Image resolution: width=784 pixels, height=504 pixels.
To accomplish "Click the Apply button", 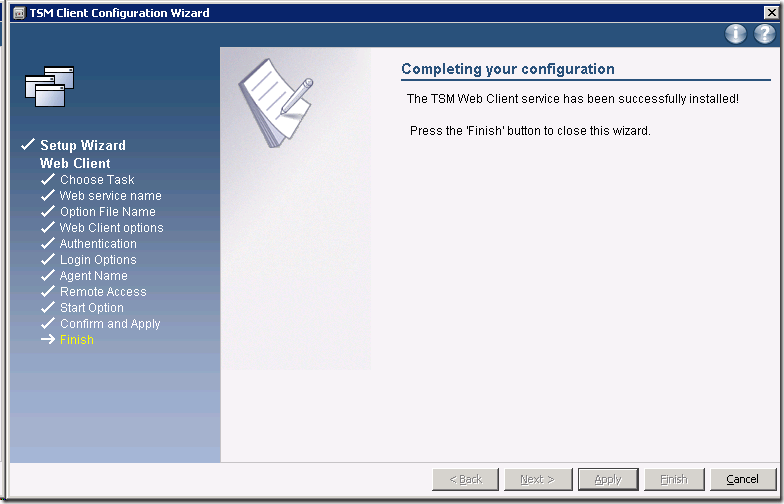I will coord(607,479).
